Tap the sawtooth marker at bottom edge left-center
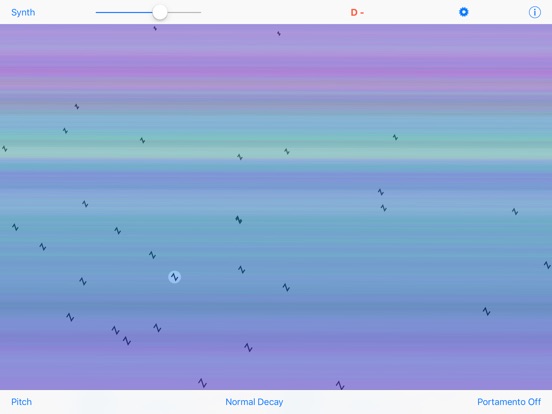 click(x=202, y=383)
